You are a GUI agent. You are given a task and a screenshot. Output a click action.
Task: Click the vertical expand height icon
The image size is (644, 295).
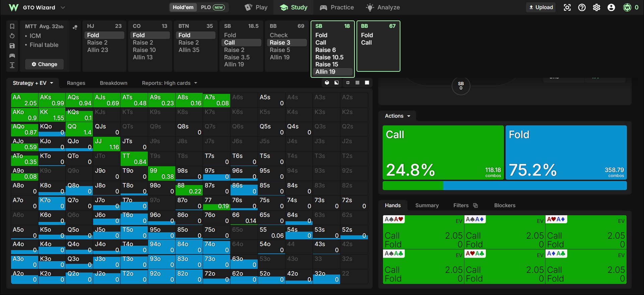12,65
